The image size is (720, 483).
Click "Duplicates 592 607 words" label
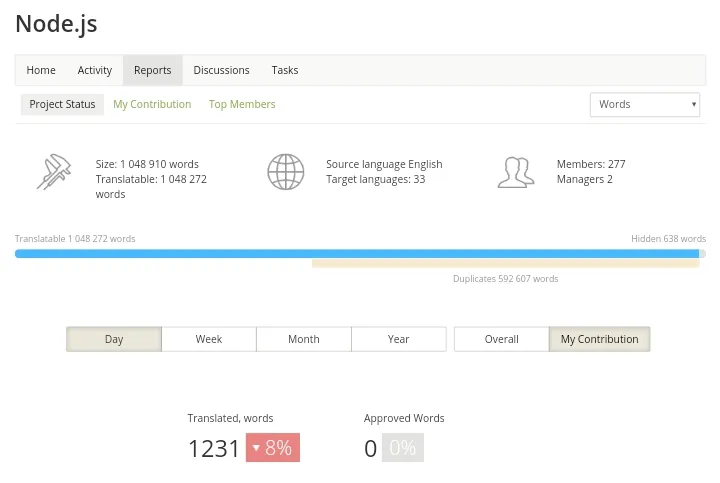pos(506,279)
